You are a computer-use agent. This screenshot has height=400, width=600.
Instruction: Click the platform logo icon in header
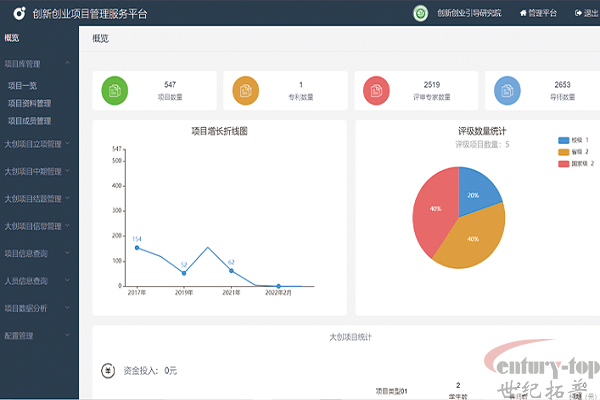pyautogui.click(x=19, y=14)
